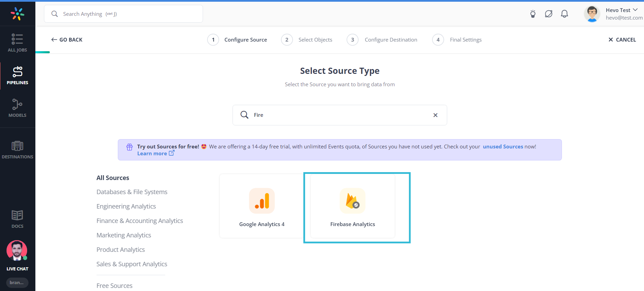Click step 2 Select Objects

click(x=307, y=40)
